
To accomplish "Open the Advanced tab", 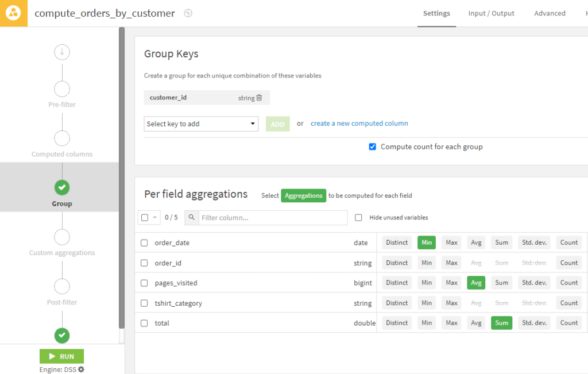I will tap(550, 13).
